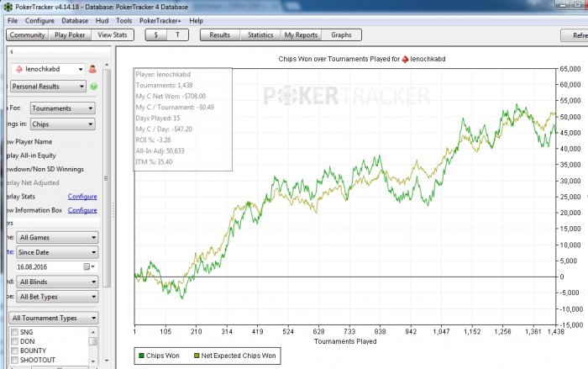Select the cash games '$' button
Image resolution: width=588 pixels, height=369 pixels.
(x=156, y=35)
